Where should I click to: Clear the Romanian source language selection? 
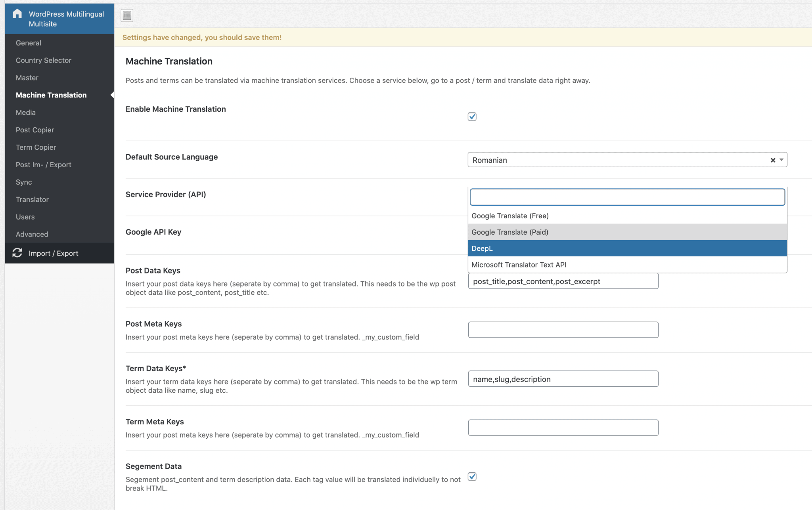click(773, 160)
